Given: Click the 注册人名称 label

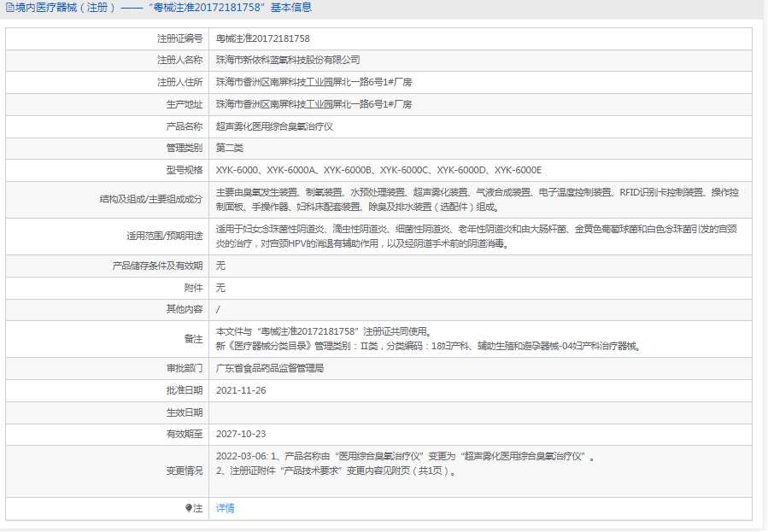Looking at the screenshot, I should coord(179,60).
